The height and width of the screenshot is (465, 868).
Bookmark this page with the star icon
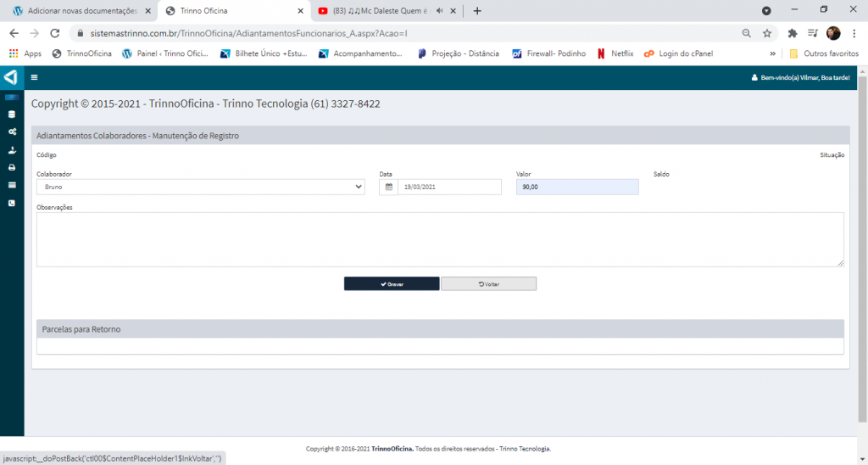click(766, 33)
